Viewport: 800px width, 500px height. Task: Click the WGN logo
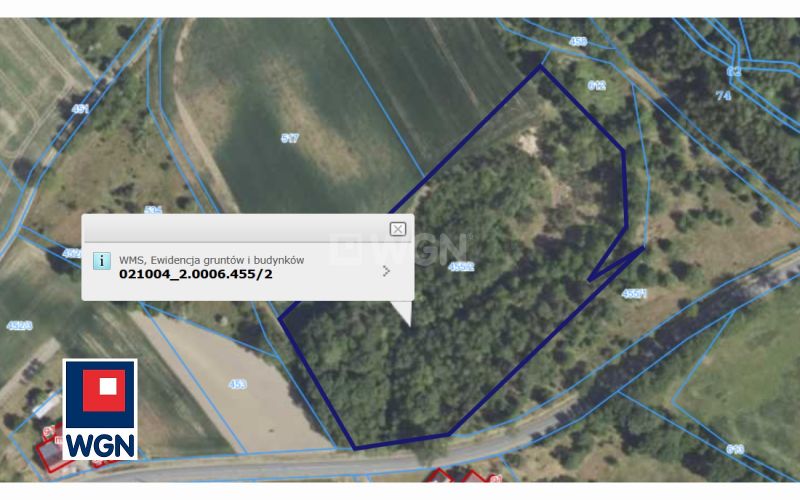tap(100, 409)
